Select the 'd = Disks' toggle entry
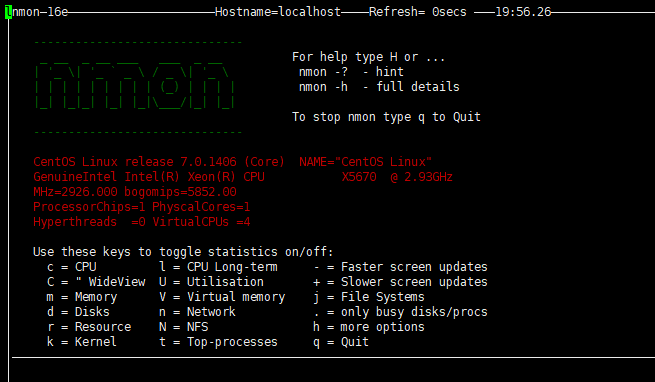This screenshot has height=382, width=655. (x=78, y=312)
